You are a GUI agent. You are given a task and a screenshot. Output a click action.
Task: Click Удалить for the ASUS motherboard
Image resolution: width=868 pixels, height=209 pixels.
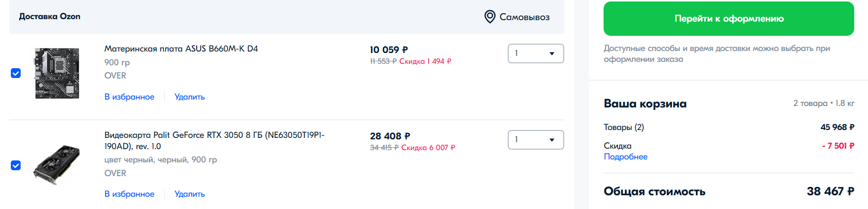(190, 97)
